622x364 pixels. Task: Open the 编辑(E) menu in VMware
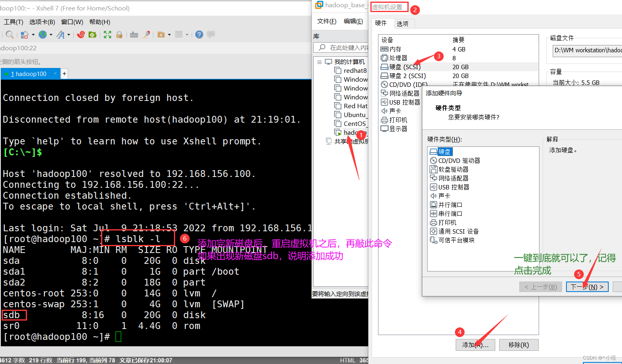[x=353, y=21]
